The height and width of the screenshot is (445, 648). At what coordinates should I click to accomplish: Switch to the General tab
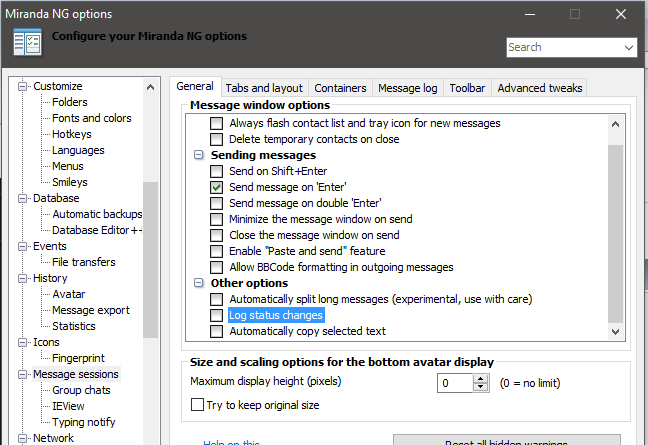[195, 86]
